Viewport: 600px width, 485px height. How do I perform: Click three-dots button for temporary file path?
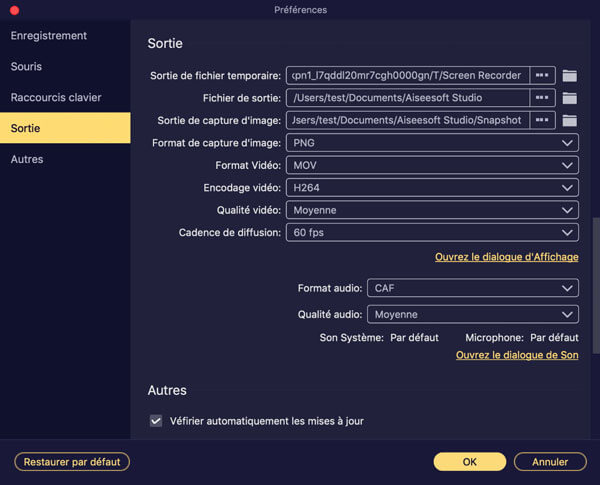543,75
